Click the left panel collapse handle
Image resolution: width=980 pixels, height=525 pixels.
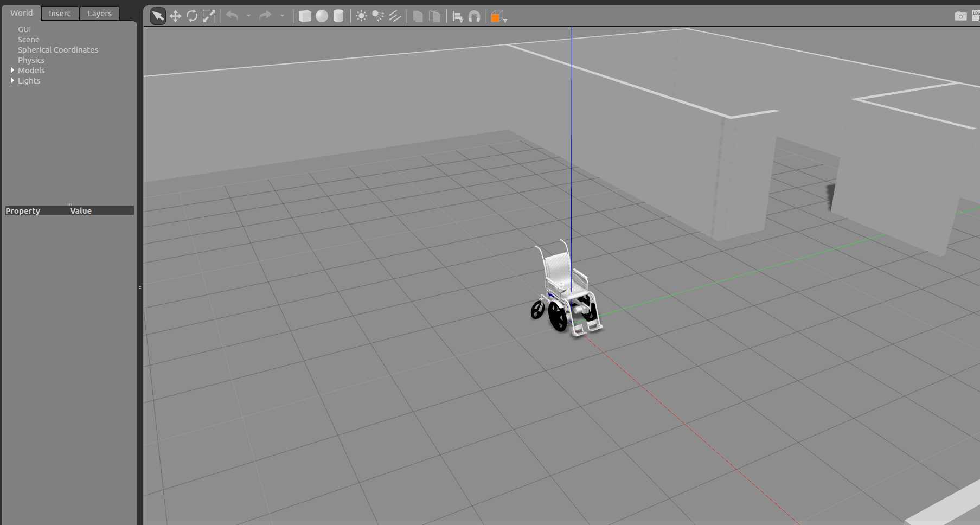(140, 286)
